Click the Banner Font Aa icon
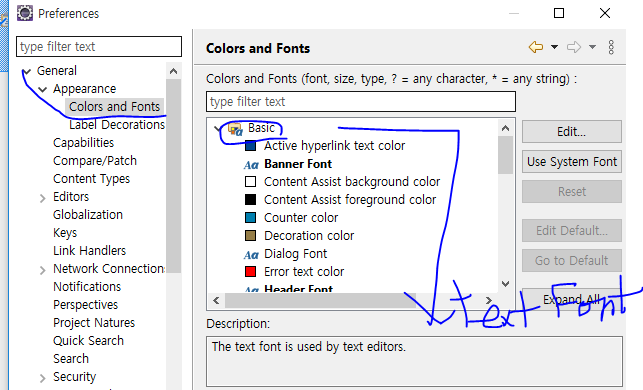Image resolution: width=643 pixels, height=390 pixels. (x=251, y=165)
